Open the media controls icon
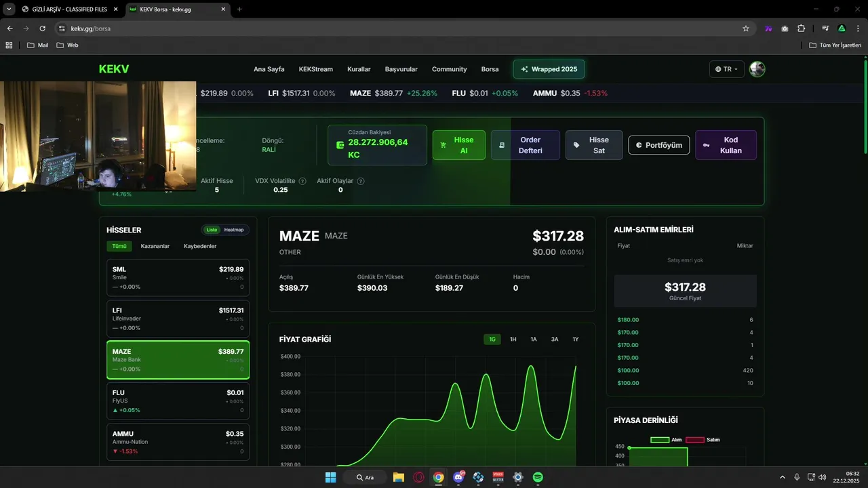The image size is (868, 488). (x=825, y=28)
